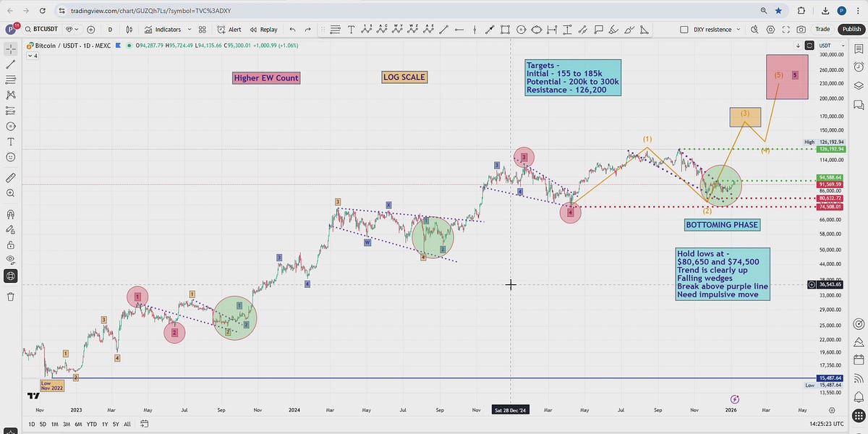Click the Sat 28 Dec '24 date marker

click(x=511, y=409)
